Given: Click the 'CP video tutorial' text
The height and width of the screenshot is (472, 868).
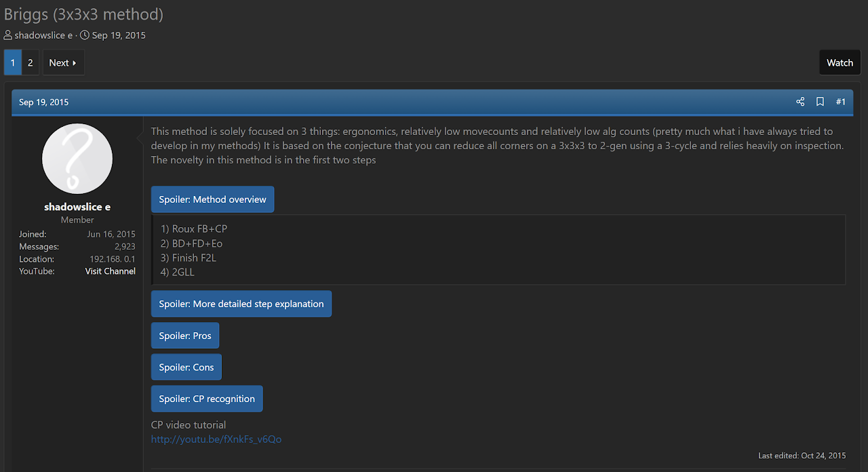Looking at the screenshot, I should pos(189,425).
